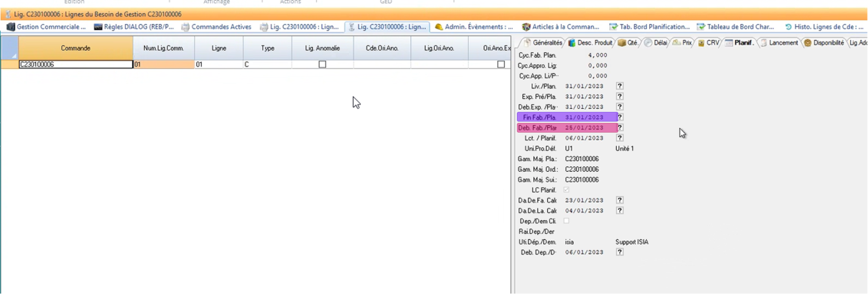Image resolution: width=868 pixels, height=294 pixels.
Task: Toggle the Ori.Ano.Ex checkbox in row
Action: click(501, 65)
